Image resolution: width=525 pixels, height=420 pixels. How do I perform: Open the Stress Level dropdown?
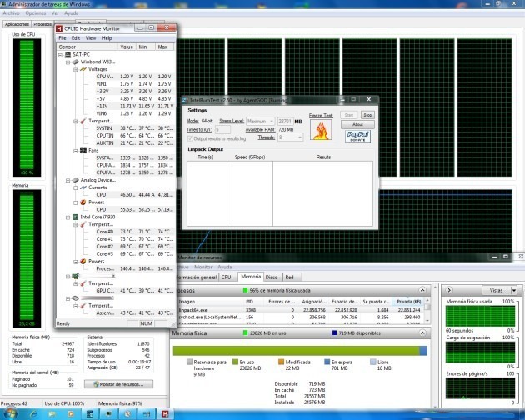[261, 121]
